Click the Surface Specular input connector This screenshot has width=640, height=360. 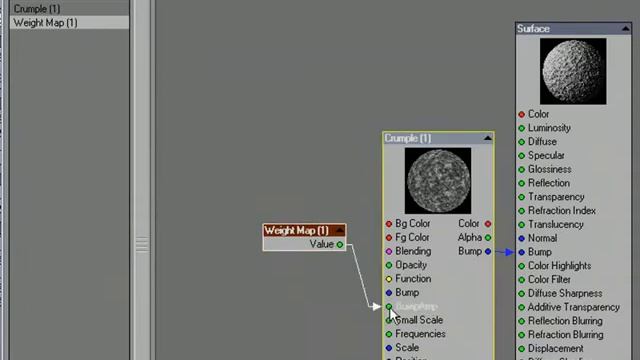521,156
